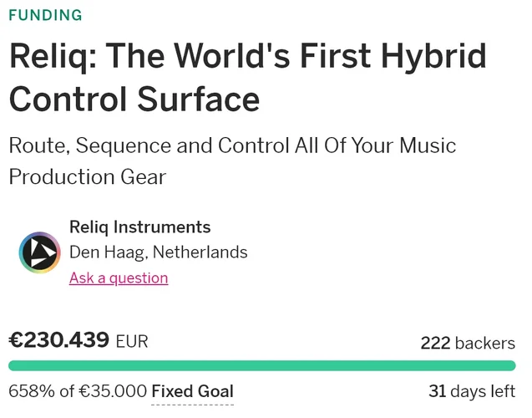This screenshot has height=418, width=532.
Task: Click the green funding progress bar
Action: [x=261, y=366]
